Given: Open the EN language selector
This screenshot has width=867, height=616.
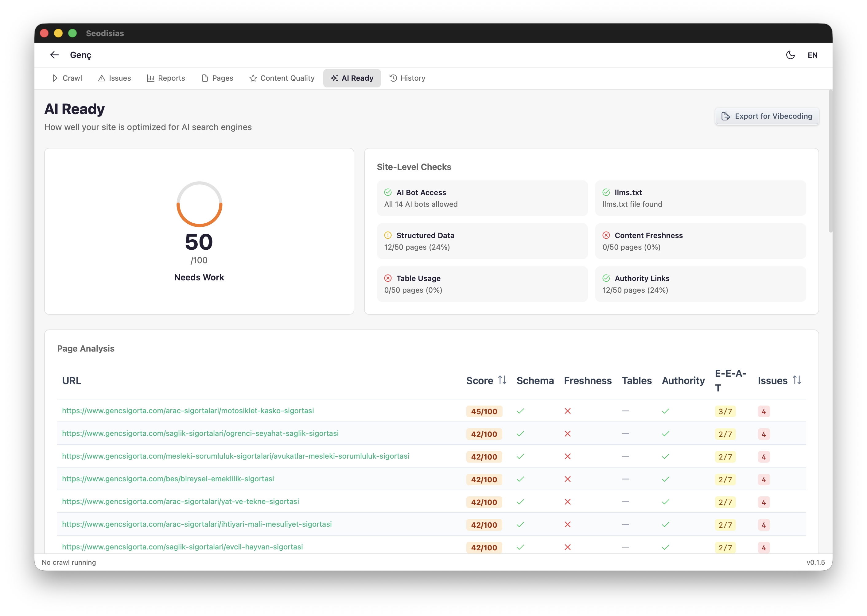Looking at the screenshot, I should coord(813,55).
